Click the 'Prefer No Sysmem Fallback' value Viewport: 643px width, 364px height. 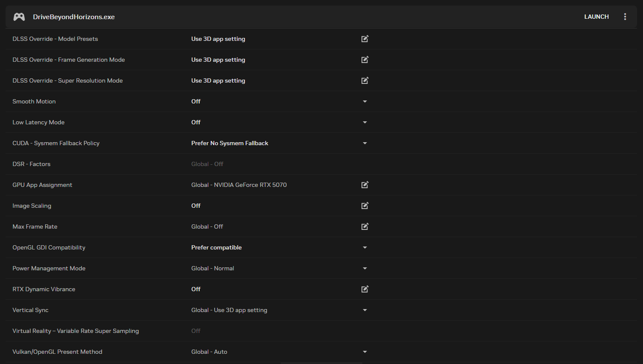coord(230,143)
